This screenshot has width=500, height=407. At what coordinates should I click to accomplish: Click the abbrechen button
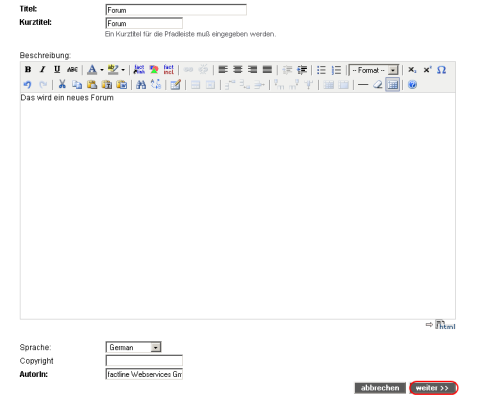pos(380,388)
